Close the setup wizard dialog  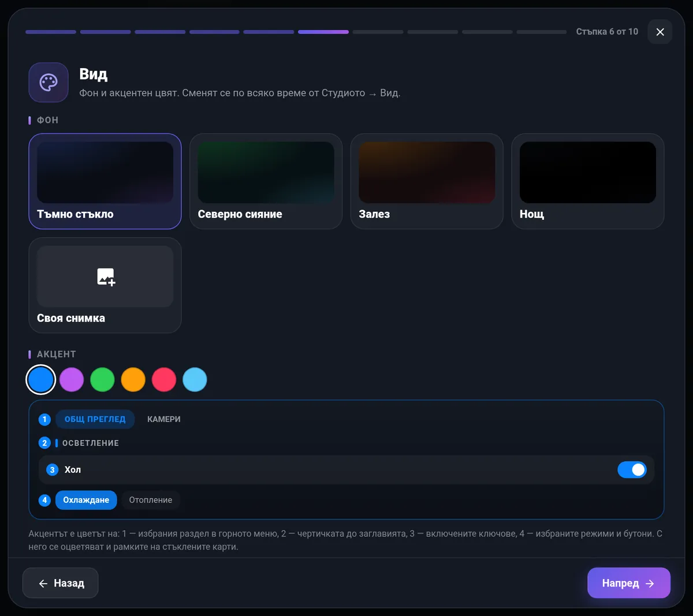660,32
